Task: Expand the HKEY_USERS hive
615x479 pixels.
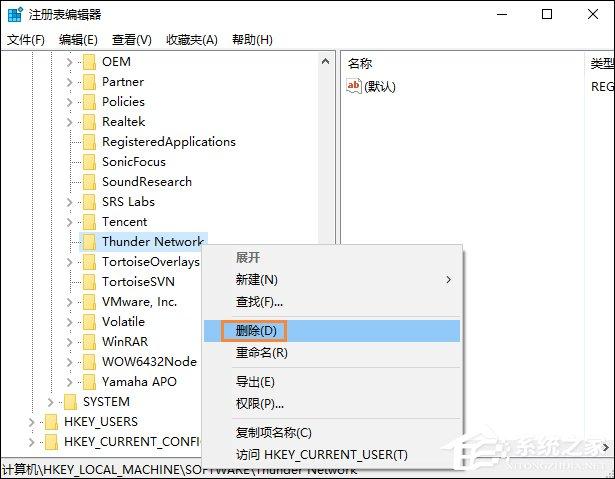Action: (32, 422)
